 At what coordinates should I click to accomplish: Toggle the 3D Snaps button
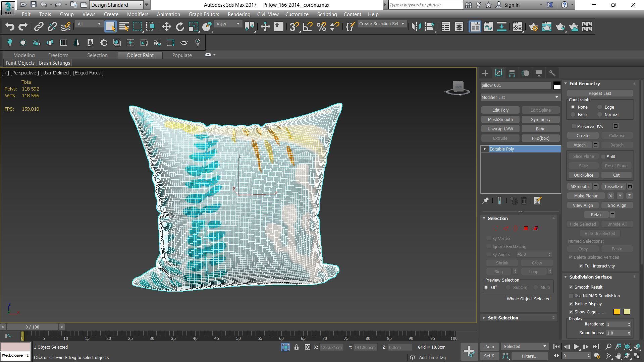coord(294,27)
